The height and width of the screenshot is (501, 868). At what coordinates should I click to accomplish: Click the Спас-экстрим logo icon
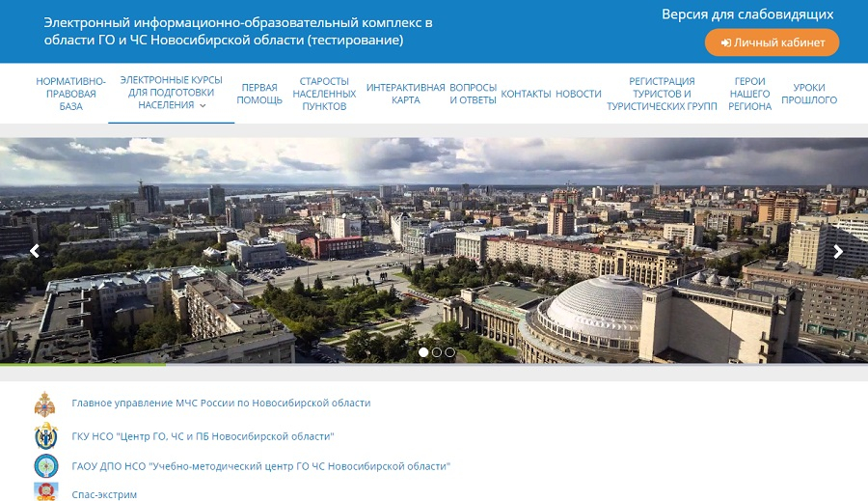pos(45,493)
